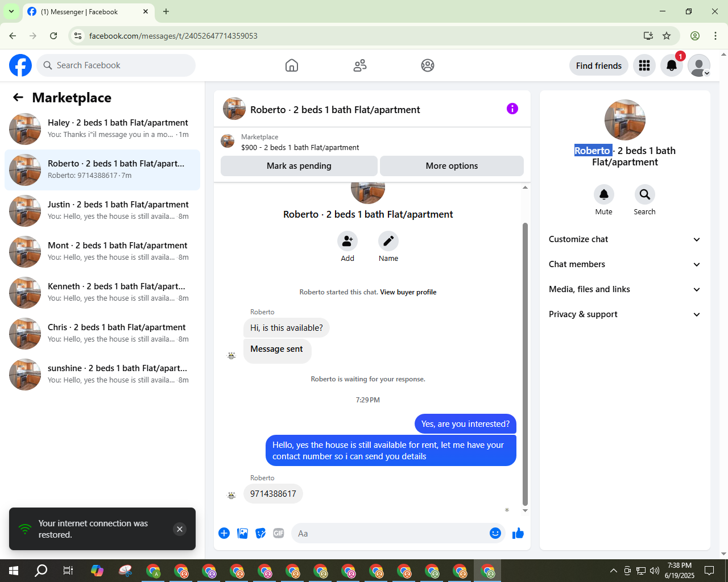Open the volume control in system tray
Viewport: 728px width, 582px height.
pos(655,571)
